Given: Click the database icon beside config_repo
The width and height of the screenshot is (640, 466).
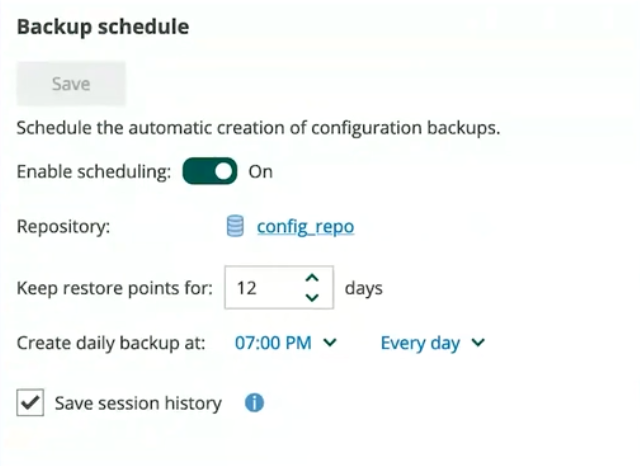Looking at the screenshot, I should [x=235, y=226].
